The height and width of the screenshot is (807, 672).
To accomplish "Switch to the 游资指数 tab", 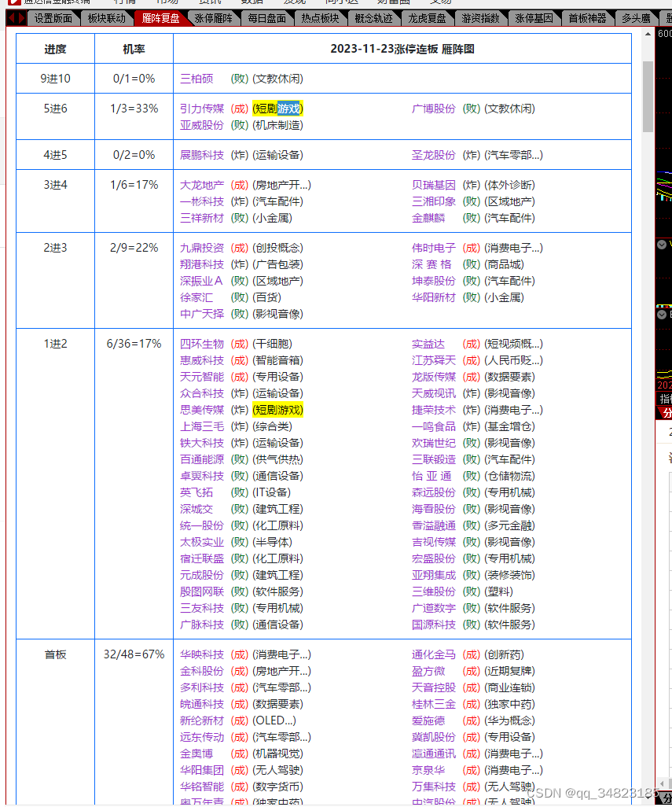I will (x=481, y=19).
